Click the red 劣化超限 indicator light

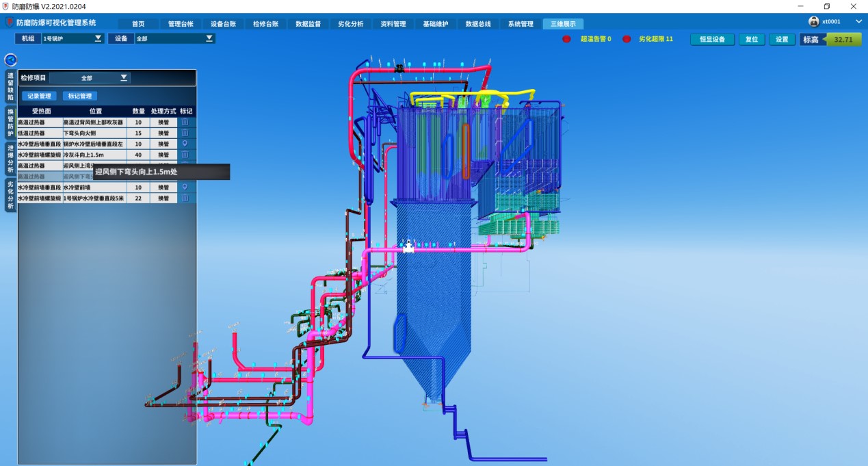click(x=627, y=39)
